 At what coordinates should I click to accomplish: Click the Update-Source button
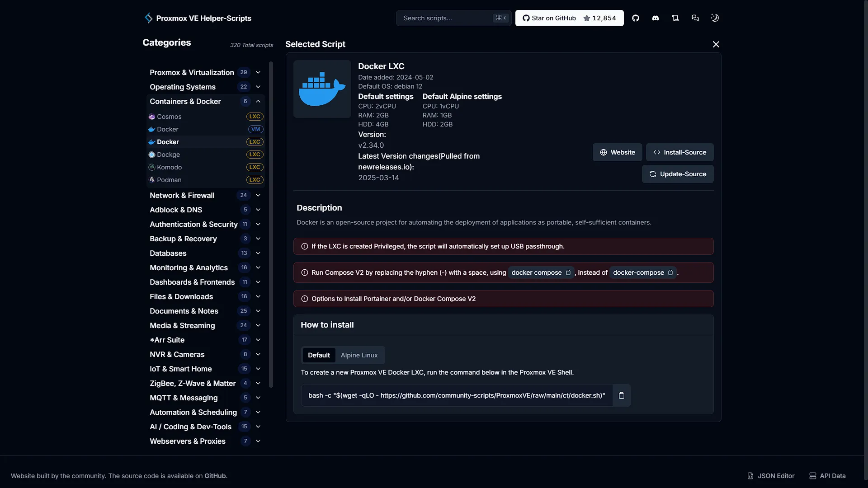coord(678,174)
